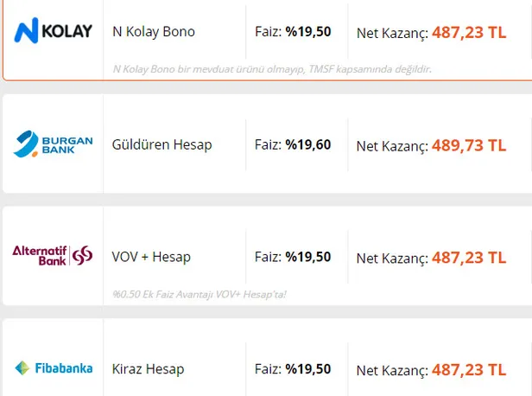Viewport: 532px width, 396px height.
Task: Select Güldüren Hesap interest rate %19,60
Action: coord(308,144)
